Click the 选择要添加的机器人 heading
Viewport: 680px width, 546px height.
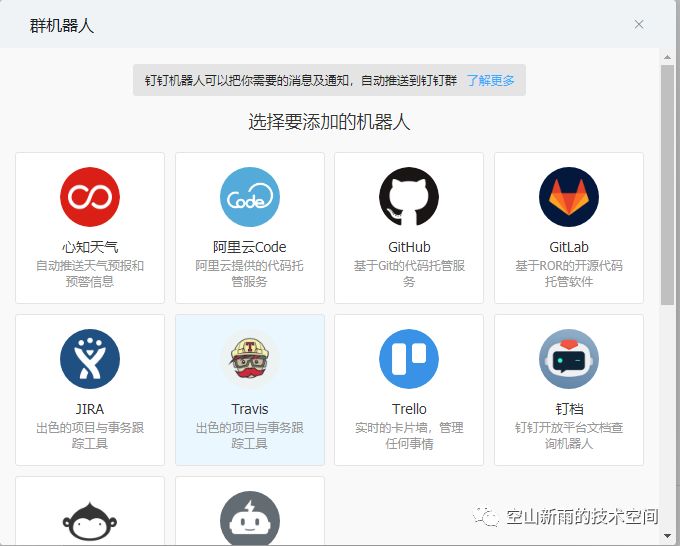click(x=329, y=122)
